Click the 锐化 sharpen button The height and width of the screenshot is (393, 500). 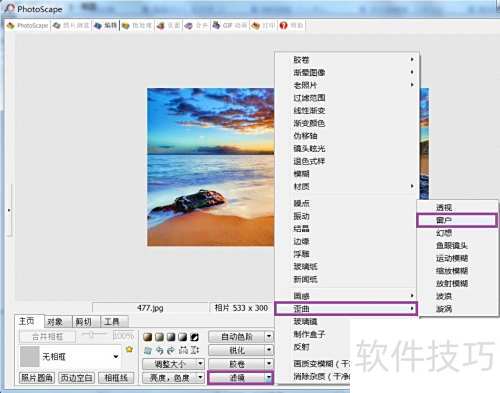[237, 350]
